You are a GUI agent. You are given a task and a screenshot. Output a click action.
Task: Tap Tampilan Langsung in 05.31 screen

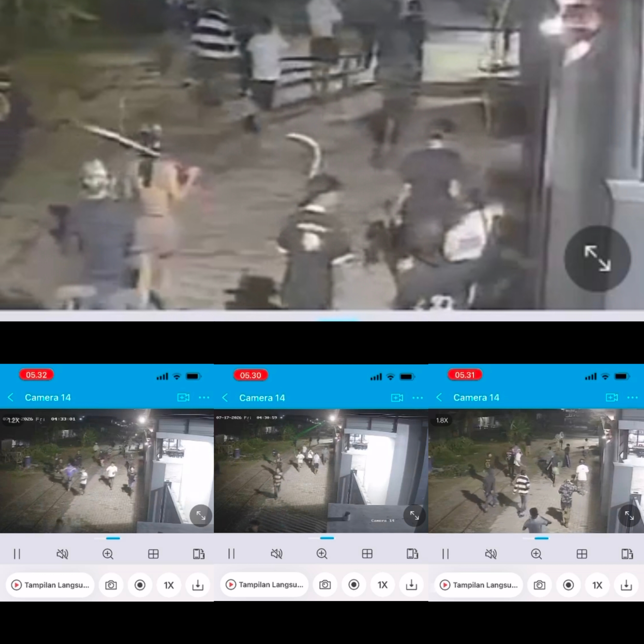[478, 585]
